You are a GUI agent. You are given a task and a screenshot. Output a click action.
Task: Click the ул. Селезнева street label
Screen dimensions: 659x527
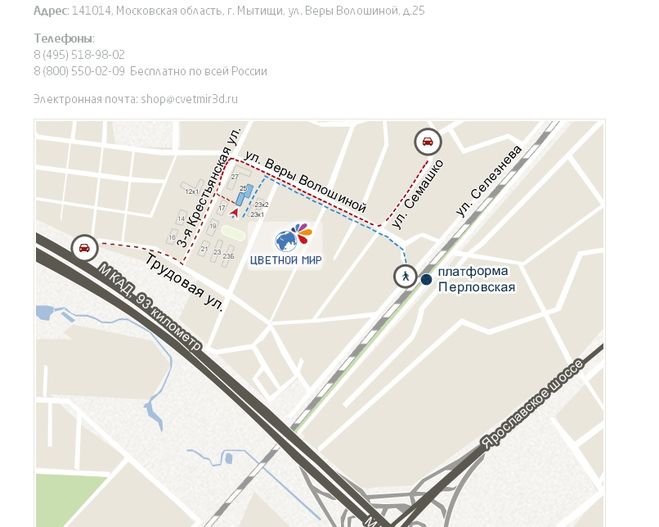click(488, 181)
